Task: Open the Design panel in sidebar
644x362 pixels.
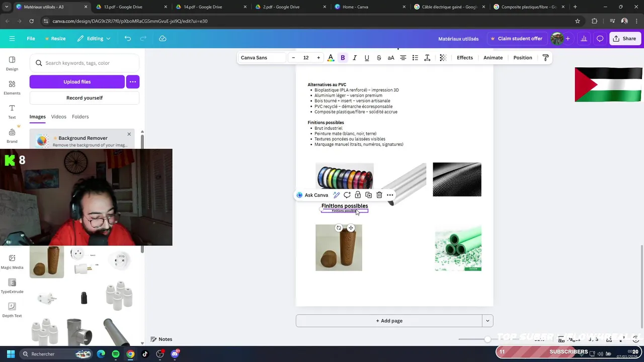Action: (12, 63)
